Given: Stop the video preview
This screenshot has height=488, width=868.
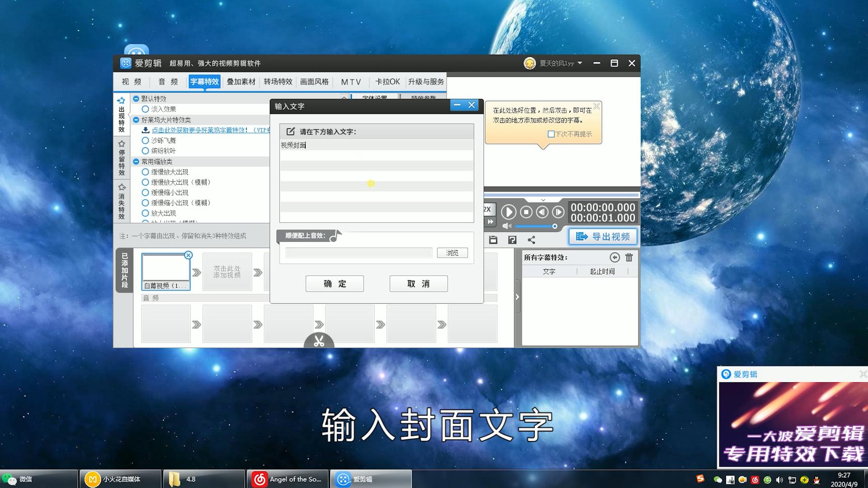Looking at the screenshot, I should tap(526, 212).
